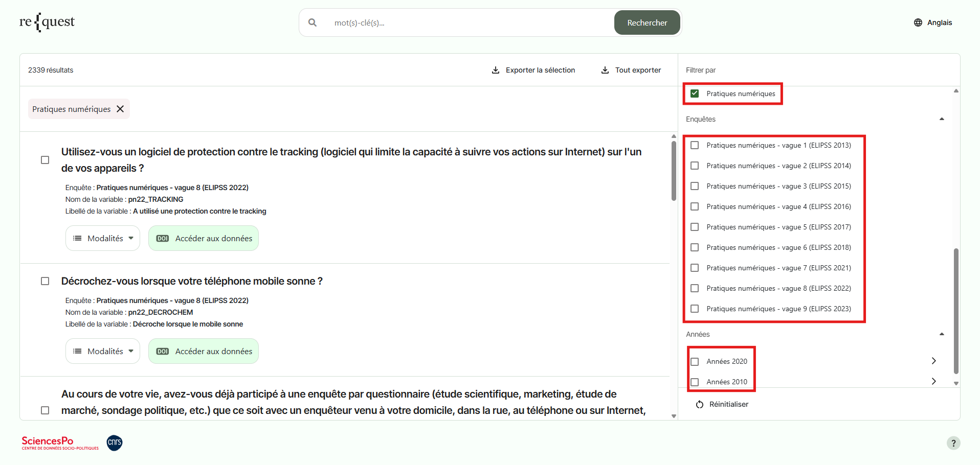Open the Sciences Po logo link
Screen dimensions: 980x465
point(60,443)
